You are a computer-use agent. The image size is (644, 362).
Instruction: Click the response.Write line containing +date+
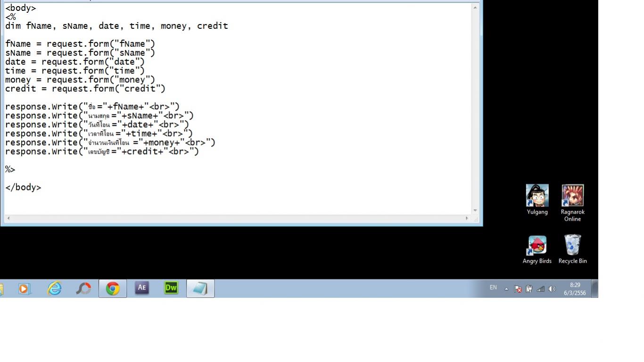(x=97, y=124)
